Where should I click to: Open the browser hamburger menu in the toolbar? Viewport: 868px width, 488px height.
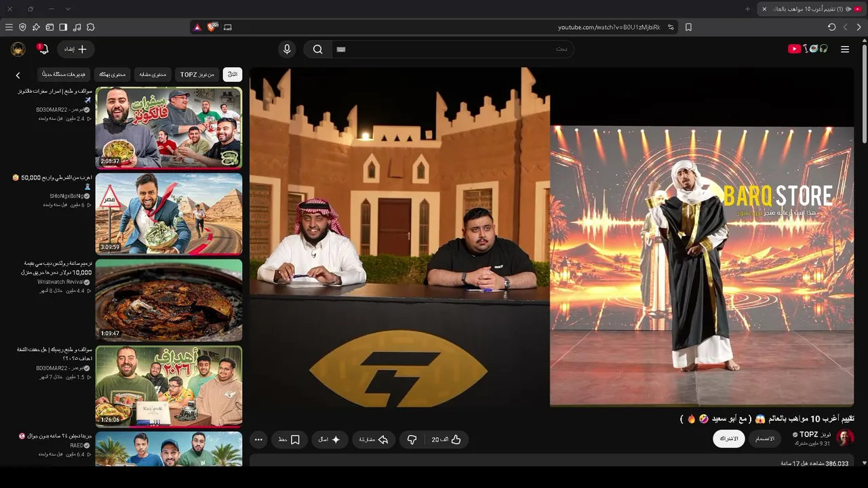point(9,27)
